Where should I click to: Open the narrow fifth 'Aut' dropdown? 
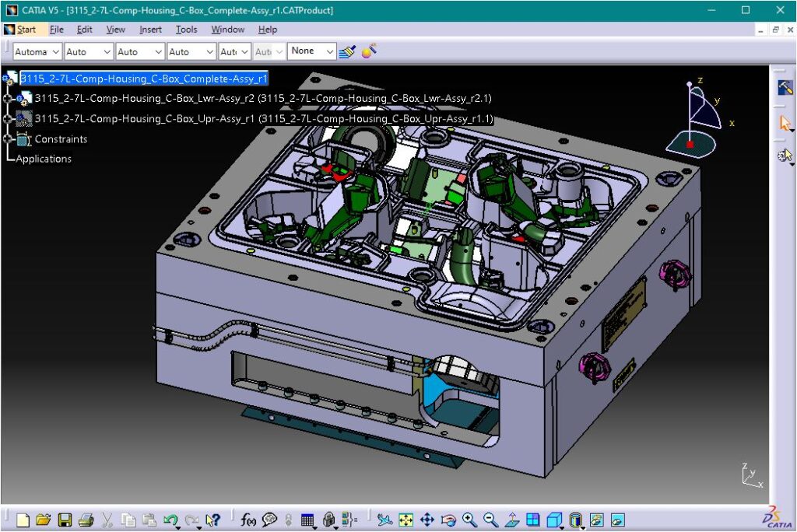pyautogui.click(x=234, y=51)
